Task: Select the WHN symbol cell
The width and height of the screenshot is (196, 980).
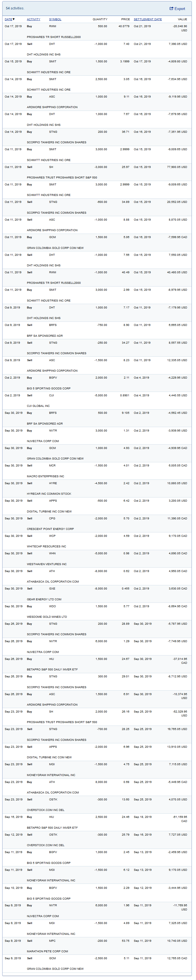Action: (52, 553)
